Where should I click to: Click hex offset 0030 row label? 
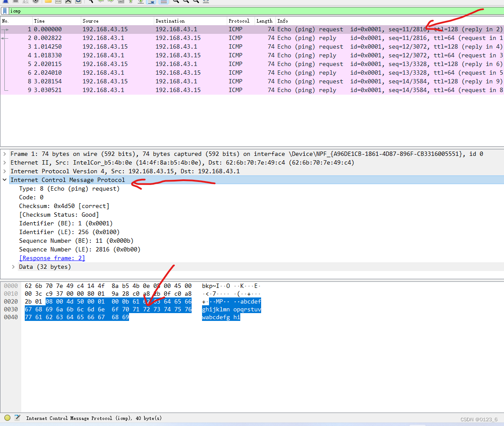10,309
